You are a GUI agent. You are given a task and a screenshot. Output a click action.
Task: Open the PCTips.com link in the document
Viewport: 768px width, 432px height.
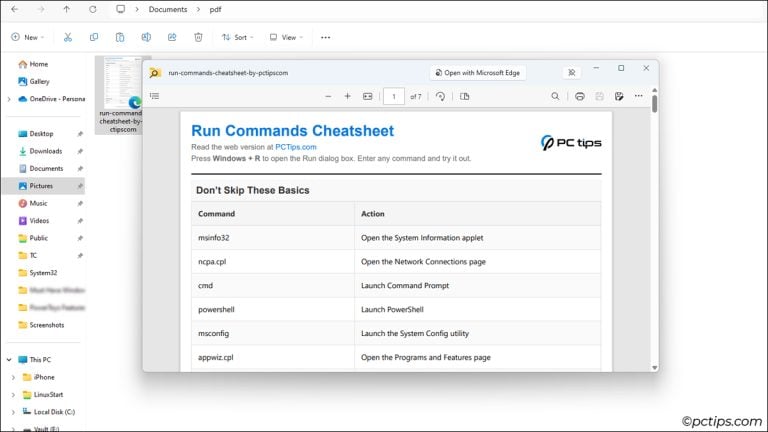click(296, 147)
